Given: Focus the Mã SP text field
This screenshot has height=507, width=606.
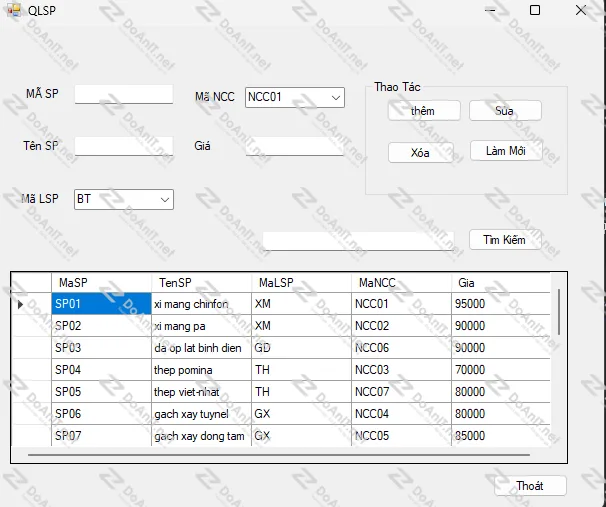Looking at the screenshot, I should [124, 95].
